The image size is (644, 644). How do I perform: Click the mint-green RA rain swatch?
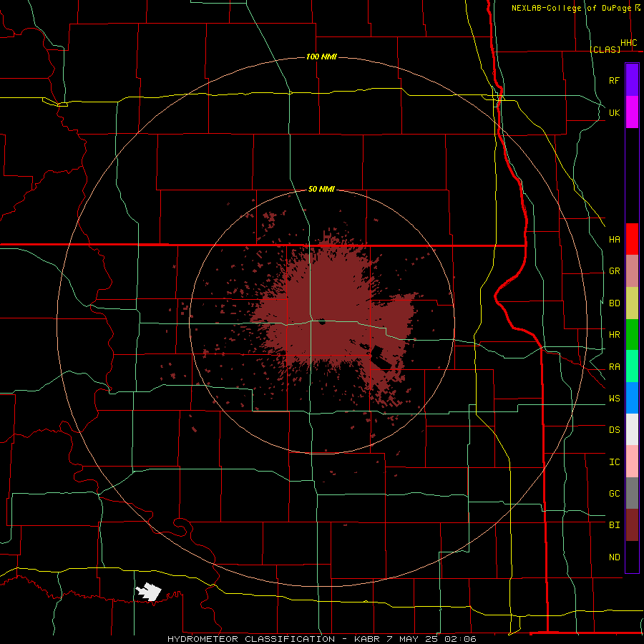click(x=632, y=366)
